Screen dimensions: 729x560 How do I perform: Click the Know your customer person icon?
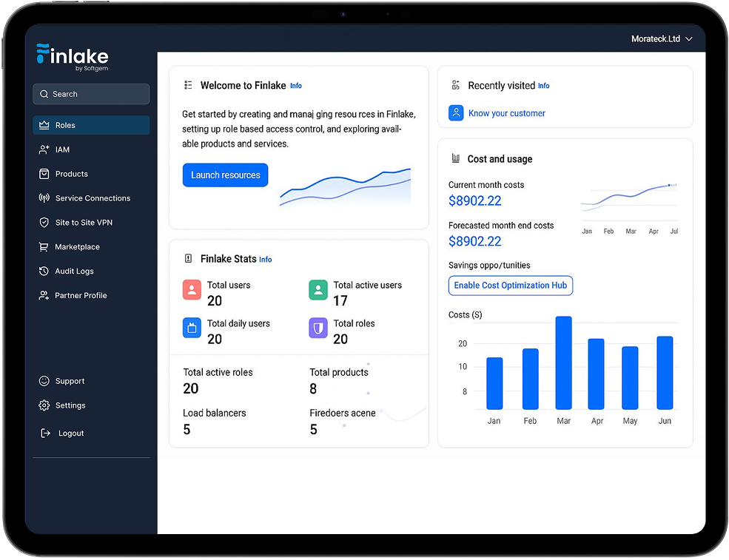coord(456,113)
